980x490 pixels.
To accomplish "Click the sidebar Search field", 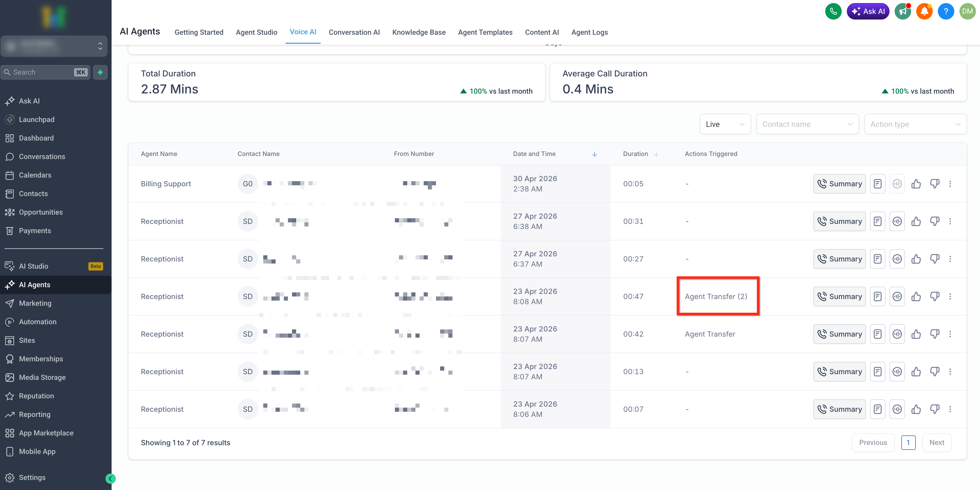I will [45, 72].
